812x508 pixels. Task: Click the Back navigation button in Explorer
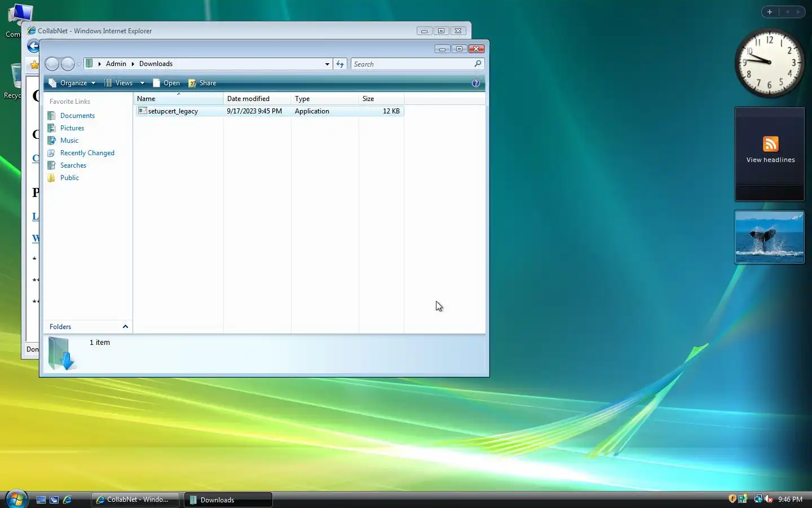[52, 64]
